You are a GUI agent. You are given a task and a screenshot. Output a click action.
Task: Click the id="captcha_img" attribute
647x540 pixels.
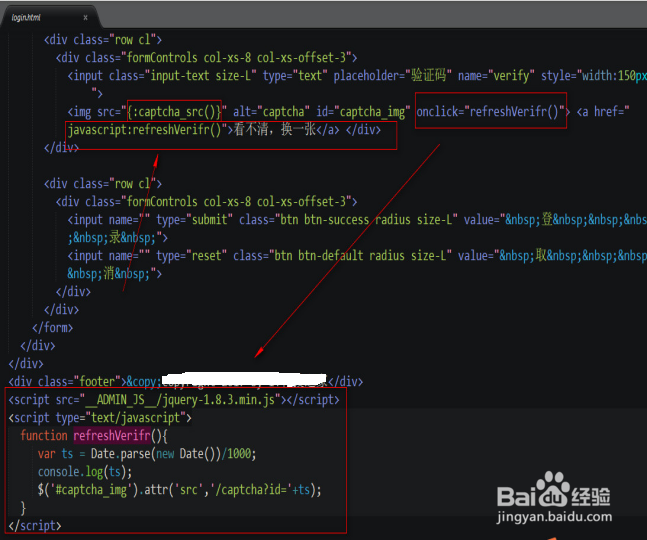tap(363, 112)
